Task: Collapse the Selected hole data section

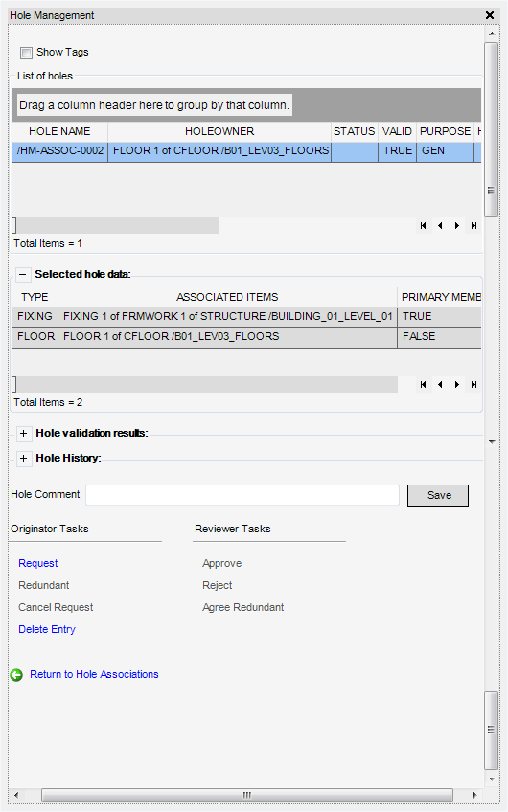Action: (x=23, y=275)
